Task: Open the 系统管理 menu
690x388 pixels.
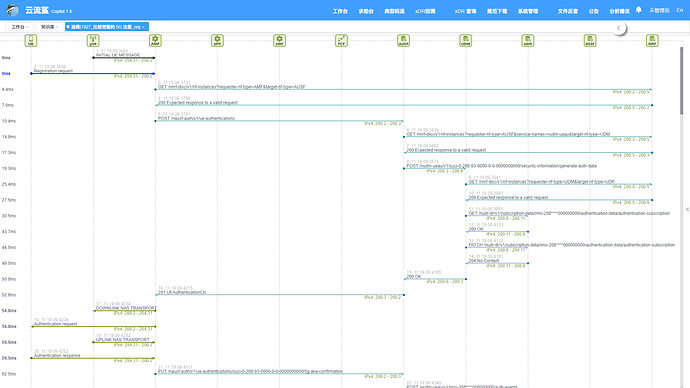Action: click(x=528, y=11)
